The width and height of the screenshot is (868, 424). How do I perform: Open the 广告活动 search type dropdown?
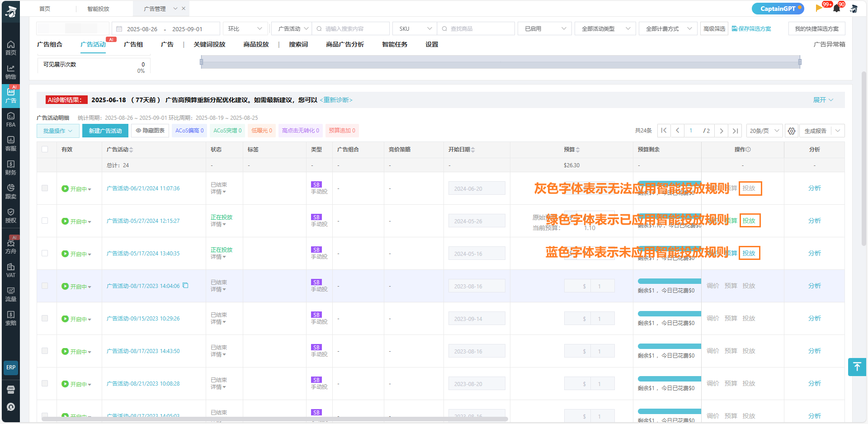click(x=292, y=28)
